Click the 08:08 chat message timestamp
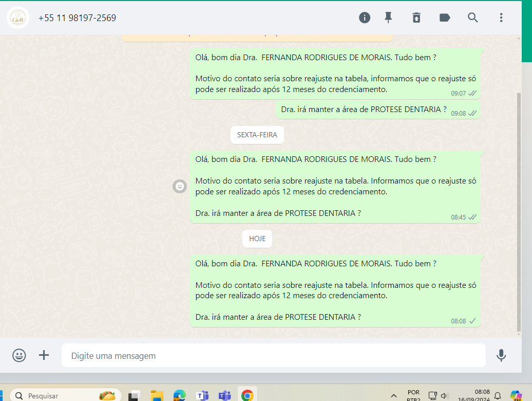Image resolution: width=532 pixels, height=401 pixels. coord(458,321)
